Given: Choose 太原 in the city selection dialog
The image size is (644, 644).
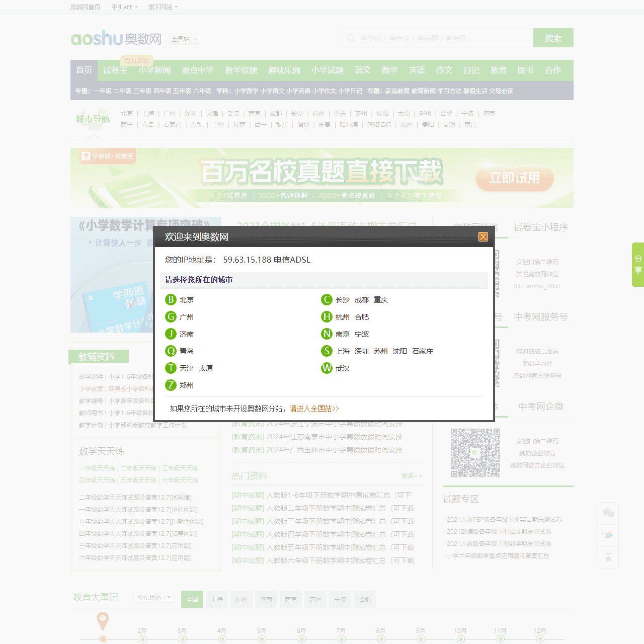Looking at the screenshot, I should [x=206, y=368].
